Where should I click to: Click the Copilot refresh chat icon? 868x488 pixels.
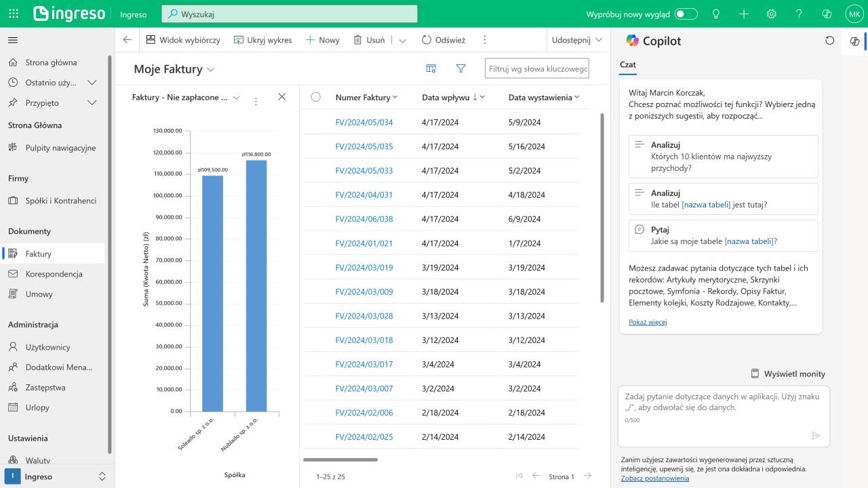tap(829, 41)
